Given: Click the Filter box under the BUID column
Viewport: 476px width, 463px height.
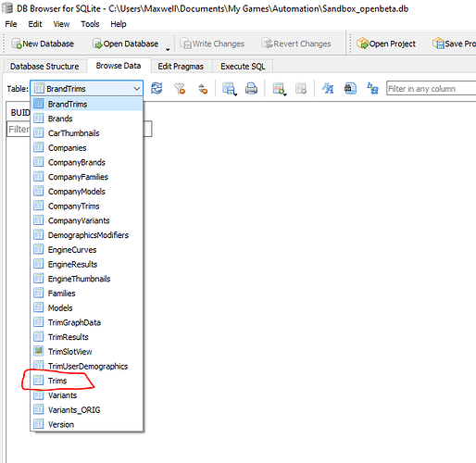Looking at the screenshot, I should click(19, 129).
